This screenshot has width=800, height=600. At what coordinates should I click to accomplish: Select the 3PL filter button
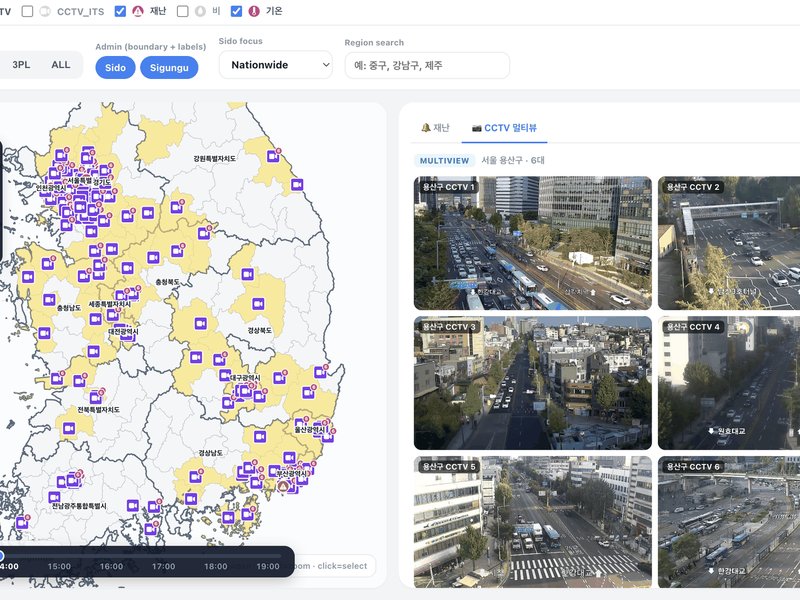[x=21, y=65]
